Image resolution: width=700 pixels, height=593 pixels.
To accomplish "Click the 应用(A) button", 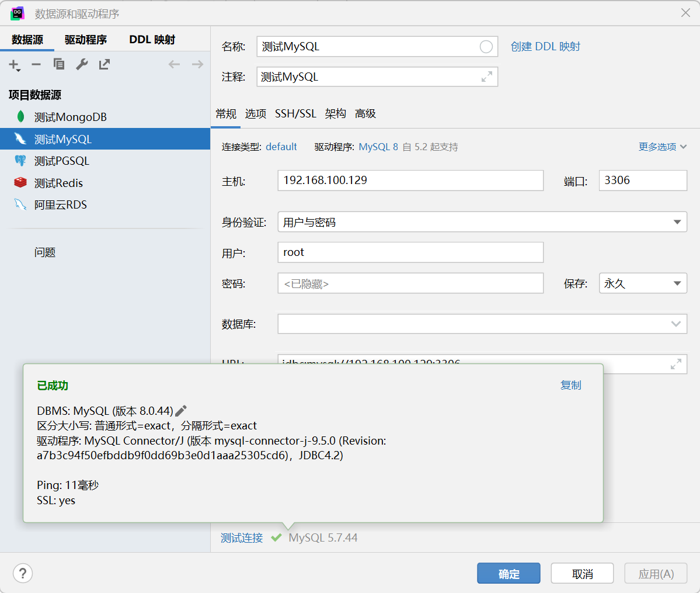I will point(656,573).
